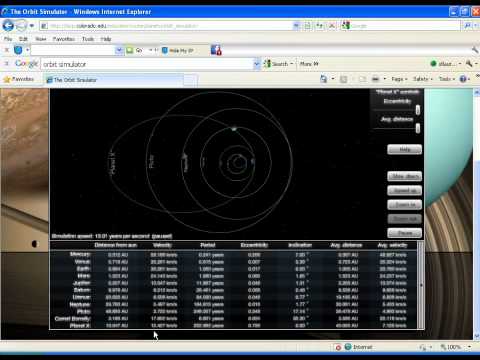Click the wrench icon on second toolbar
The width and height of the screenshot is (480, 360).
[475, 50]
